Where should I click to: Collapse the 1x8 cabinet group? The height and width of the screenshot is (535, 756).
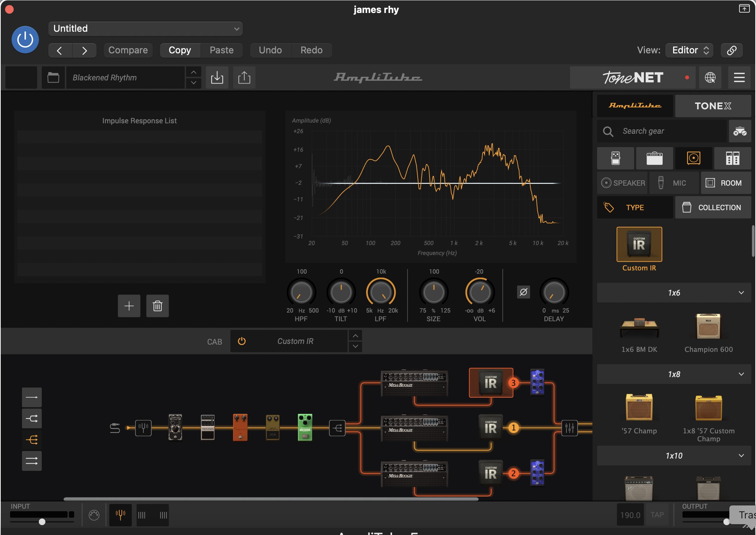click(674, 374)
